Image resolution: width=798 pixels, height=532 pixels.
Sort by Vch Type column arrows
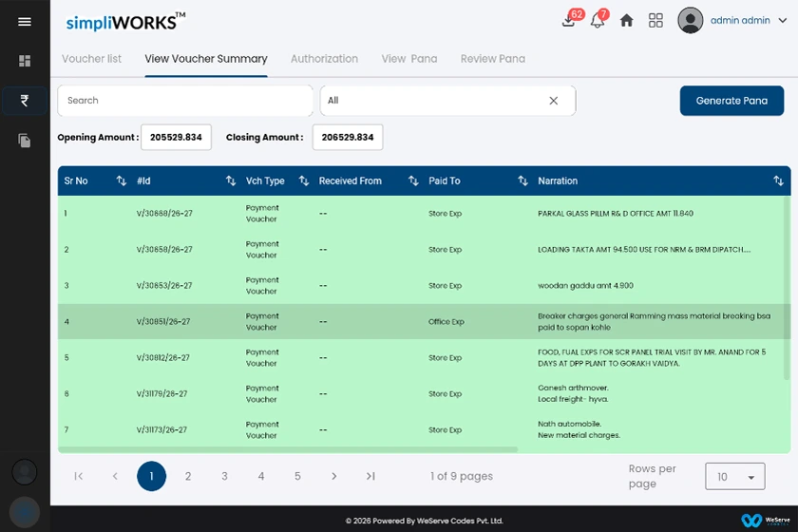[x=304, y=180]
